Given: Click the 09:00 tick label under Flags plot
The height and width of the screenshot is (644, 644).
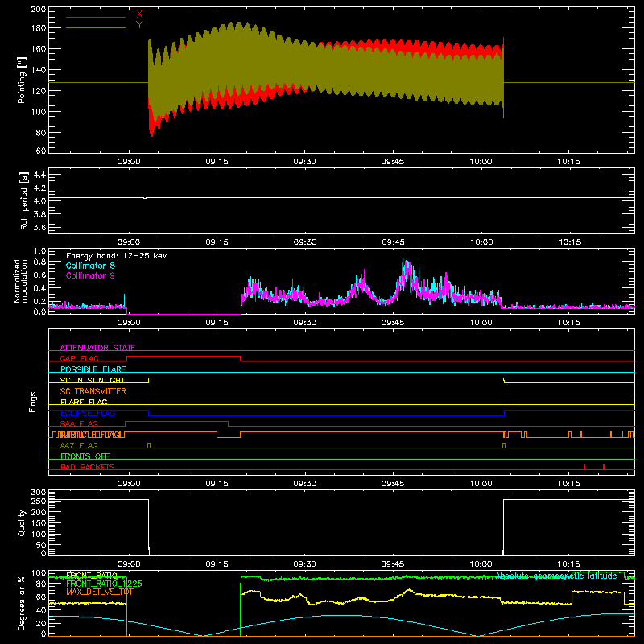Looking at the screenshot, I should tap(129, 484).
